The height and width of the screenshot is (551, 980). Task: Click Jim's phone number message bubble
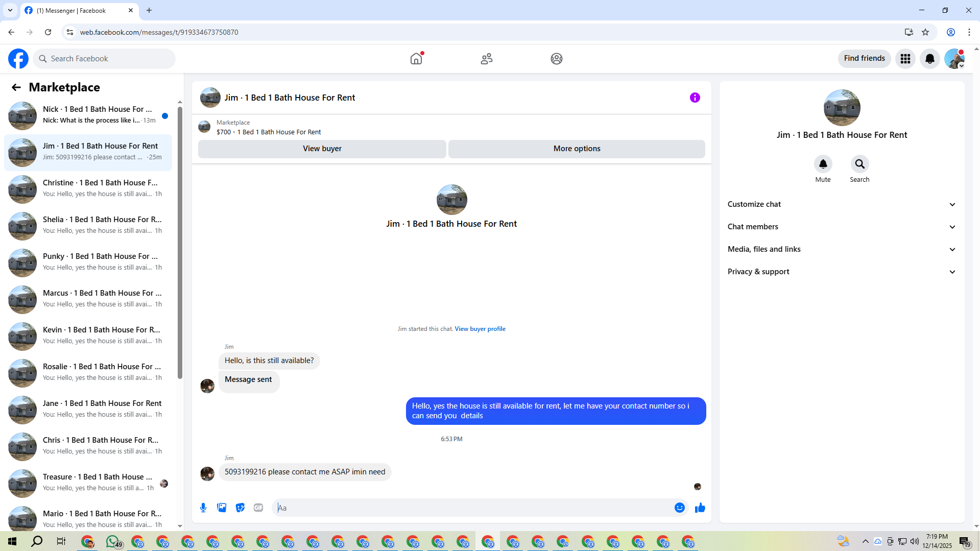tap(305, 472)
